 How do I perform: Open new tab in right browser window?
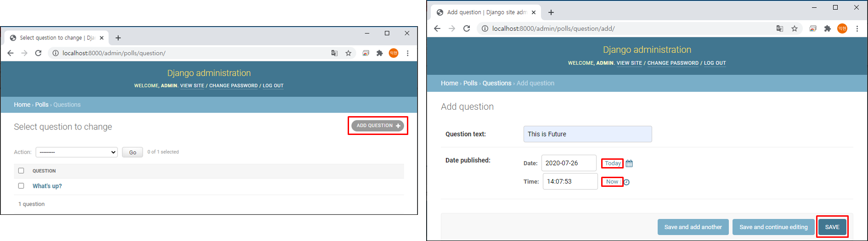tap(551, 12)
